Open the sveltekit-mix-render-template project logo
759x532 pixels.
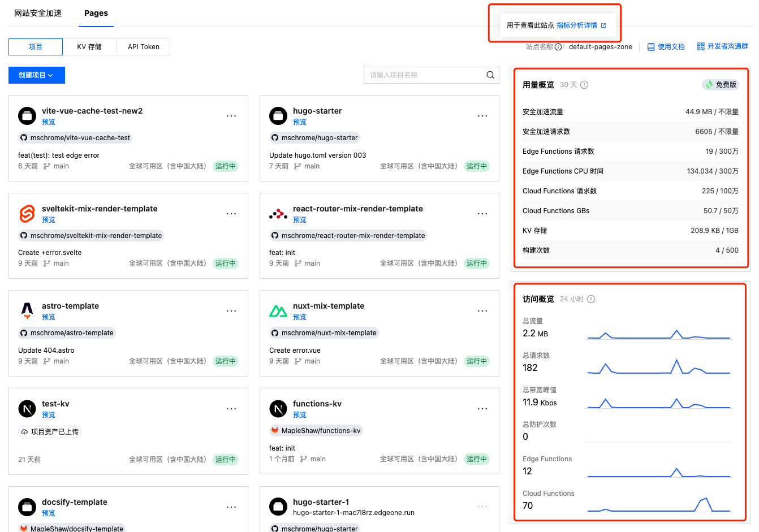click(x=27, y=214)
